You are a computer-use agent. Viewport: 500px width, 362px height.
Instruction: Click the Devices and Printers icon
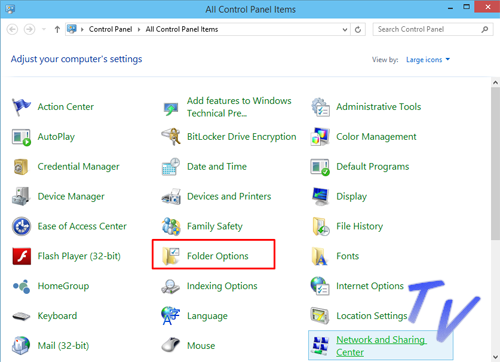[171, 196]
